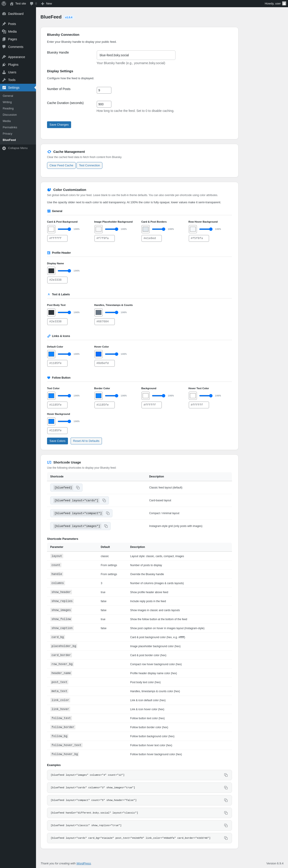288x868 pixels.
Task: Open Post Body Text color swatch
Action: [51, 312]
